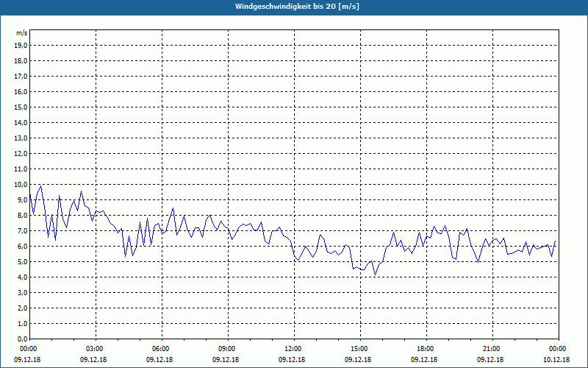Select the '19,0' y-axis label
The width and height of the screenshot is (588, 368).
(x=21, y=46)
